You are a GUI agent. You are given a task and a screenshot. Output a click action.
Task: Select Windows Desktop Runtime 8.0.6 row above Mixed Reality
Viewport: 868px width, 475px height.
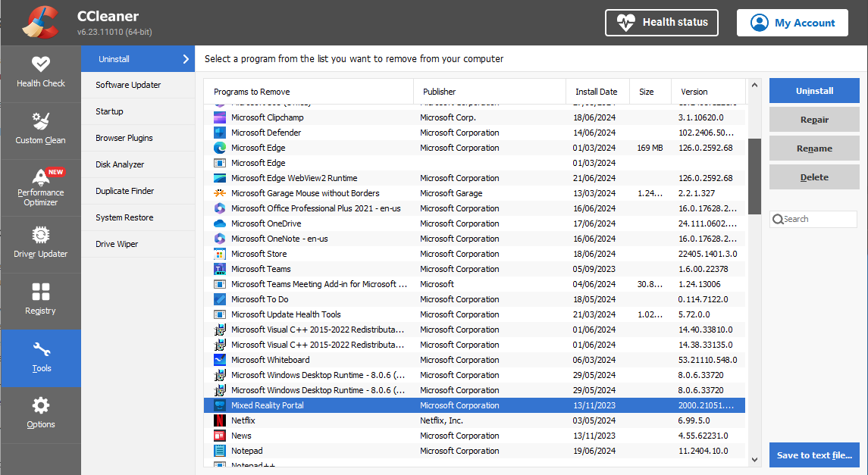click(x=475, y=390)
